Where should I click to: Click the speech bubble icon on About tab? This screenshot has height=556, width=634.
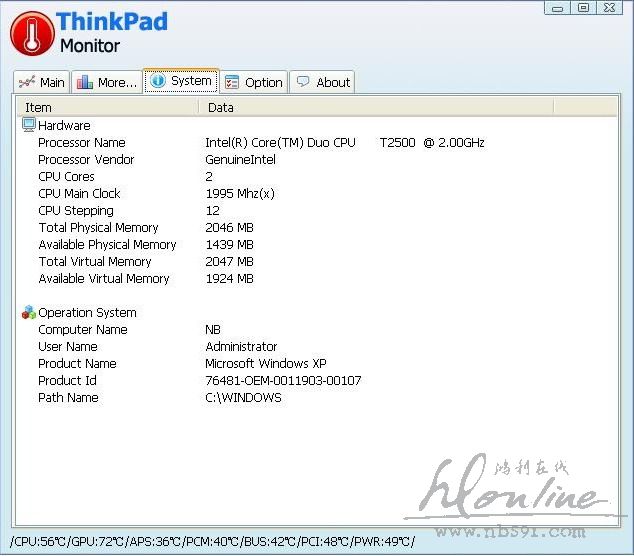coord(303,82)
